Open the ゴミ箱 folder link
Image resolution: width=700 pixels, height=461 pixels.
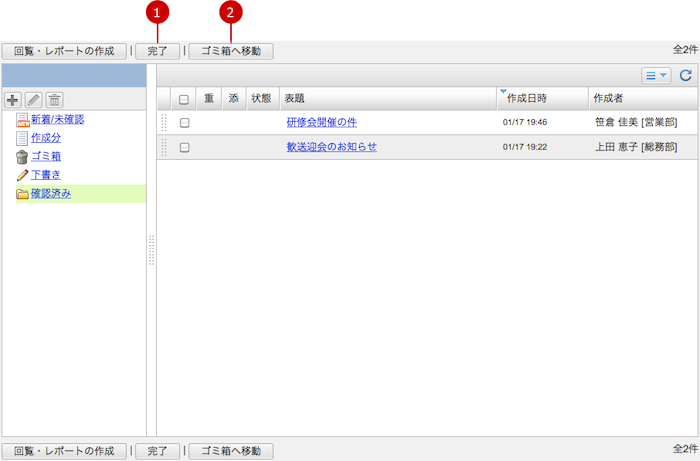(46, 156)
